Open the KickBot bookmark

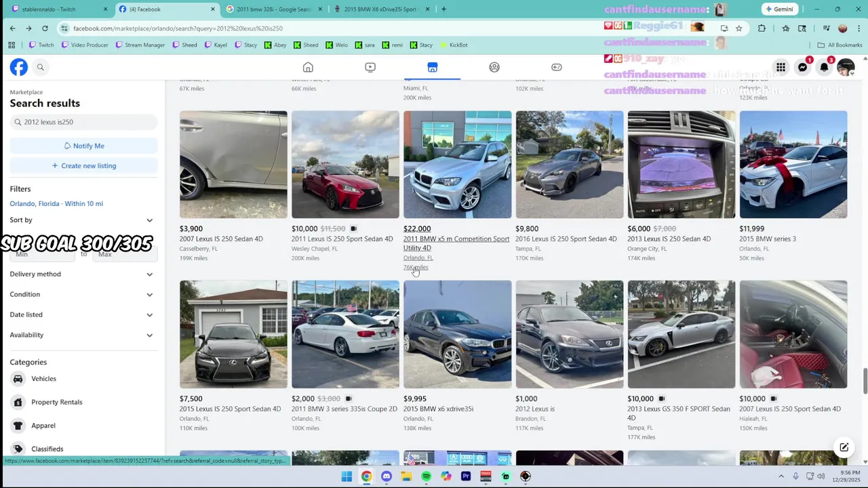pos(454,45)
